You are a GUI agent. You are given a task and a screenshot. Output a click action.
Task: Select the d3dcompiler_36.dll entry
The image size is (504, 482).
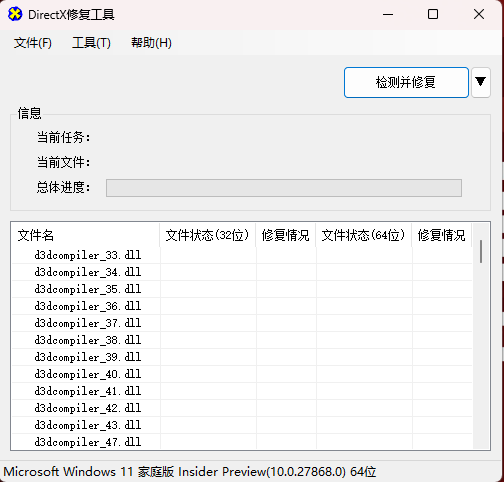click(x=88, y=306)
